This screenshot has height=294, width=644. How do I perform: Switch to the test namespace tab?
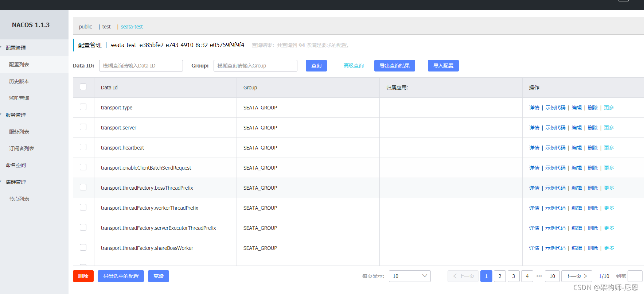pyautogui.click(x=106, y=27)
